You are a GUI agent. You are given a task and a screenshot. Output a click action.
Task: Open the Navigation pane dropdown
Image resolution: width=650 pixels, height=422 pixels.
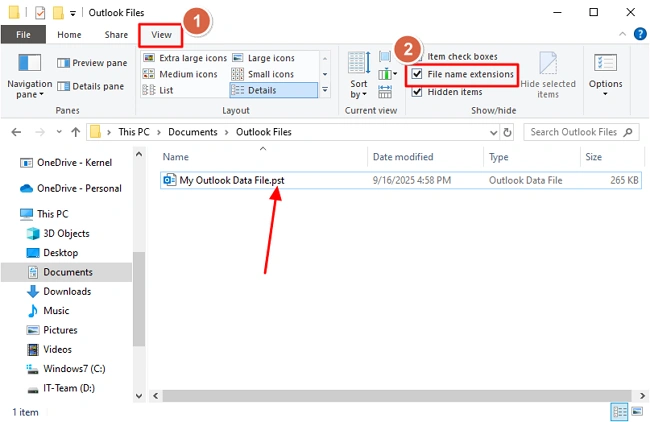[x=29, y=77]
